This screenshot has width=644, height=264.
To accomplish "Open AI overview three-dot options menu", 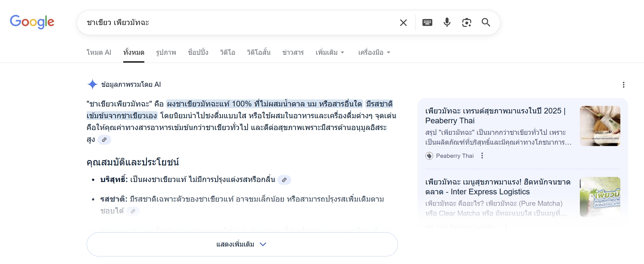I will 623,85.
